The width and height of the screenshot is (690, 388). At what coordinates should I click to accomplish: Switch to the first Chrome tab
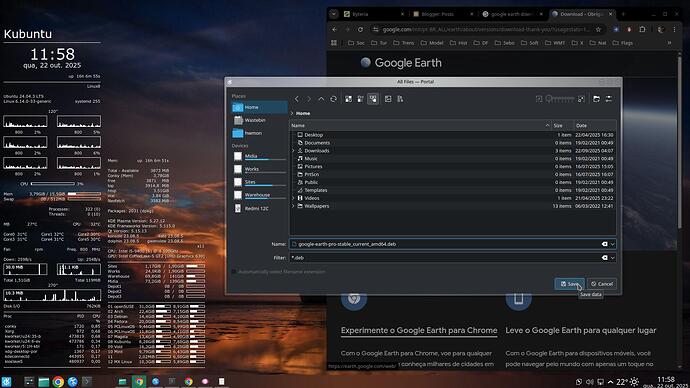(374, 14)
